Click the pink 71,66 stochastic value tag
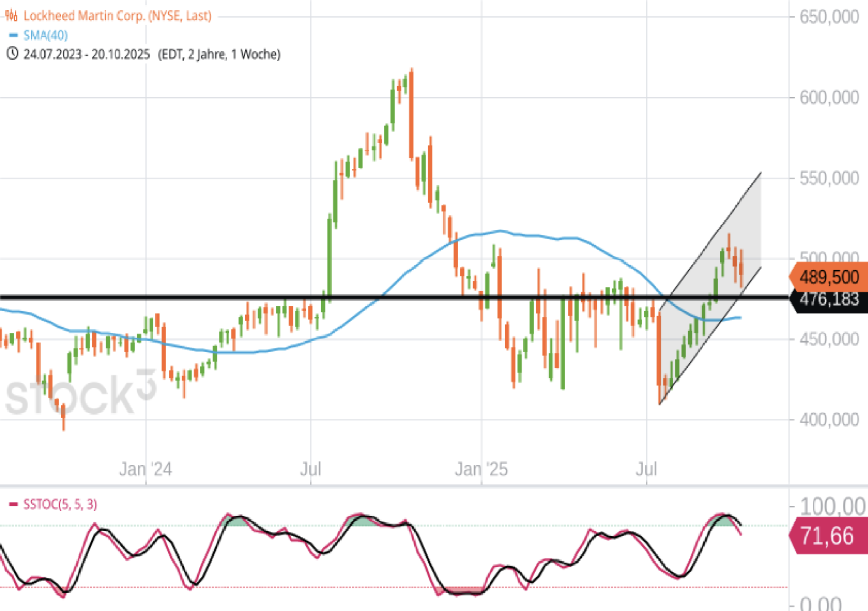Screen dimensions: 868x611 coord(827,536)
